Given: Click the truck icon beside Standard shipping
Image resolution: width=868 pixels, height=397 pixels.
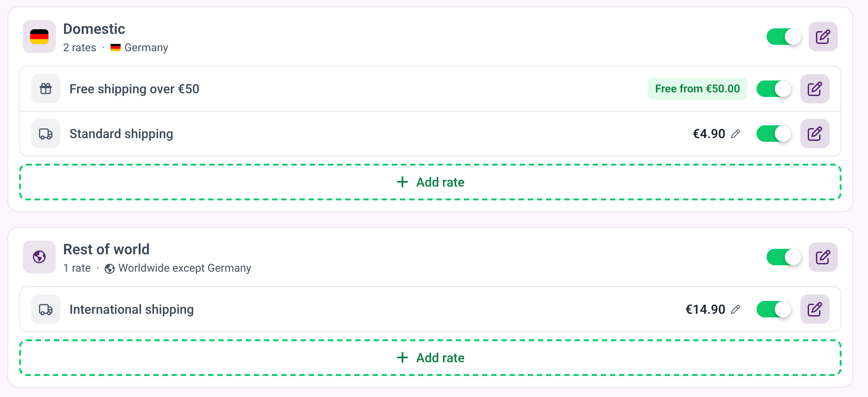Looking at the screenshot, I should (46, 134).
